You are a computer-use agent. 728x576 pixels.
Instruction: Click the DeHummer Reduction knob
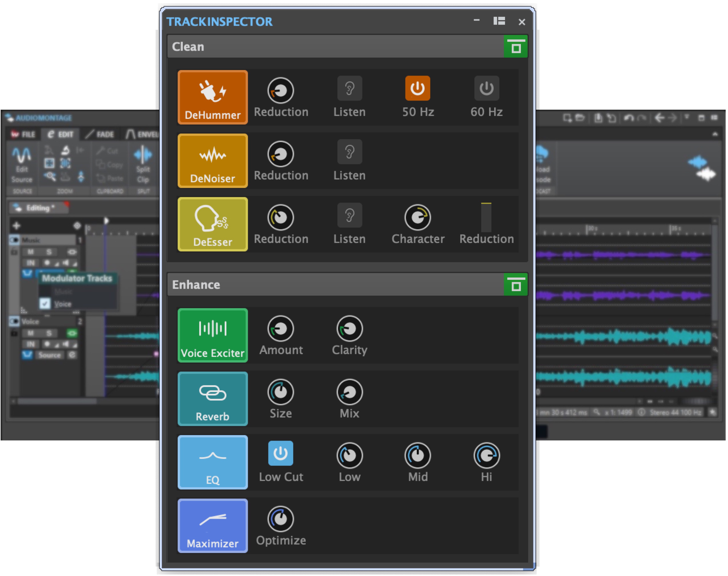coord(281,90)
